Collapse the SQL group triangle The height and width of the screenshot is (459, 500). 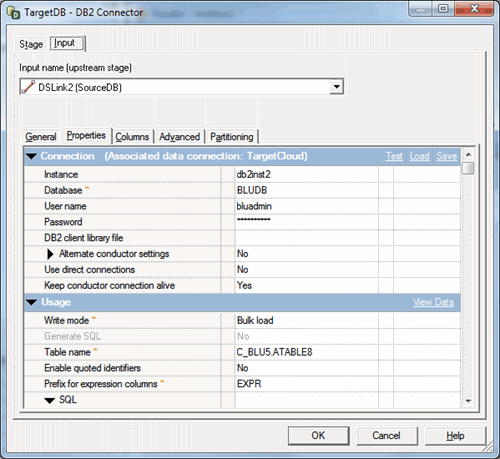pos(50,400)
